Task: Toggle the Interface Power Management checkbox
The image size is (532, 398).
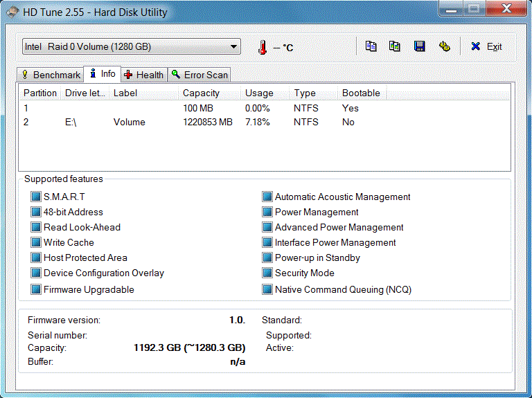Action: pyautogui.click(x=267, y=242)
